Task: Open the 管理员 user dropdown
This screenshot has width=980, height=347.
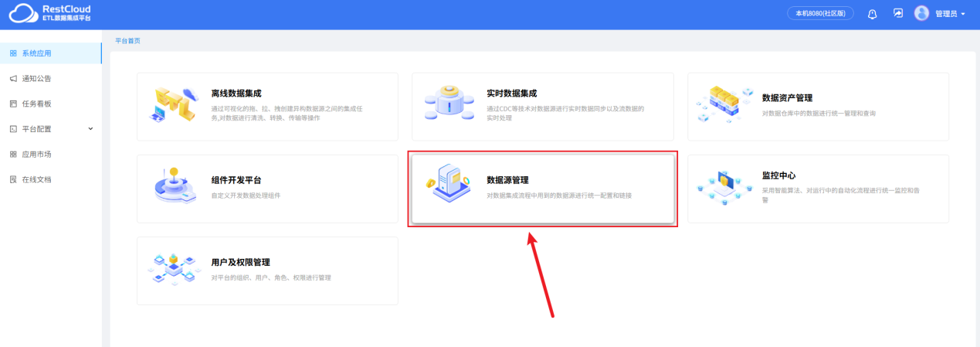Action: pos(951,14)
